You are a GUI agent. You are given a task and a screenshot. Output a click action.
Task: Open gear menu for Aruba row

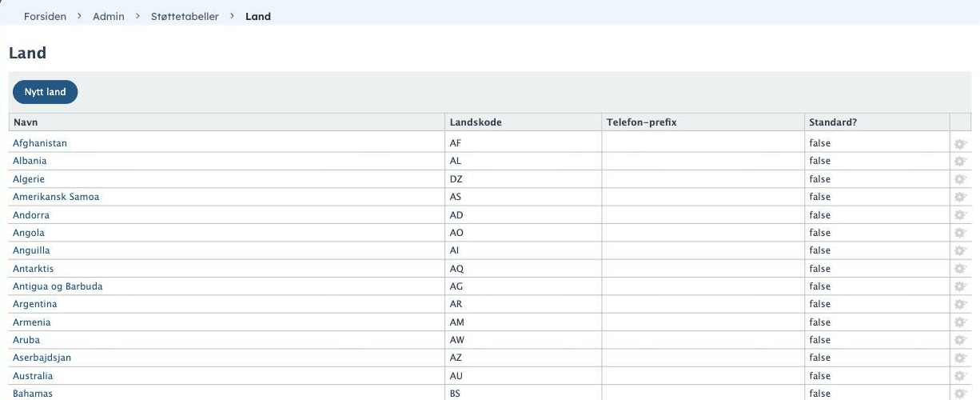(x=960, y=340)
